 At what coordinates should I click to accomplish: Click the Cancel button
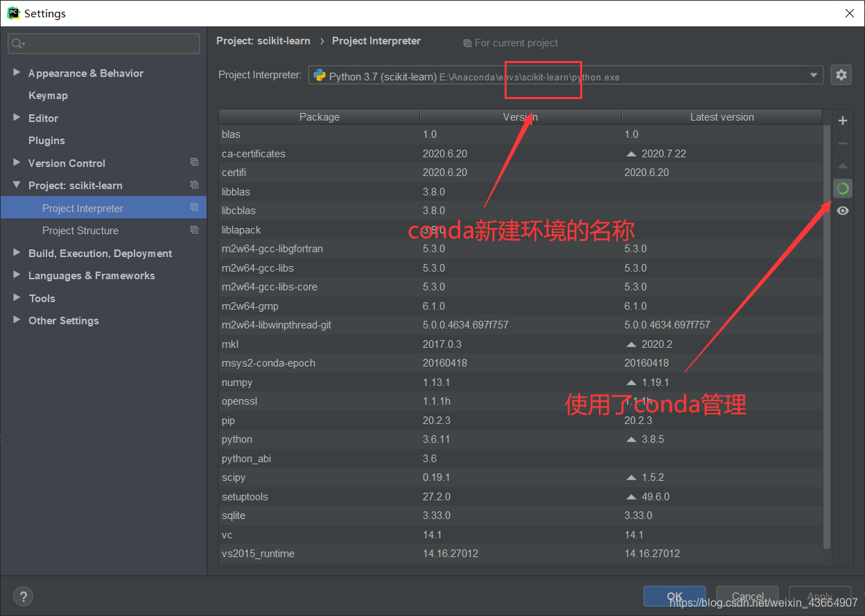[x=748, y=597]
